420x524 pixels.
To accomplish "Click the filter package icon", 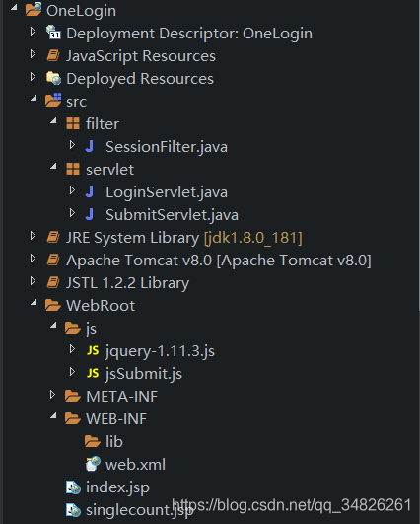I will point(73,123).
